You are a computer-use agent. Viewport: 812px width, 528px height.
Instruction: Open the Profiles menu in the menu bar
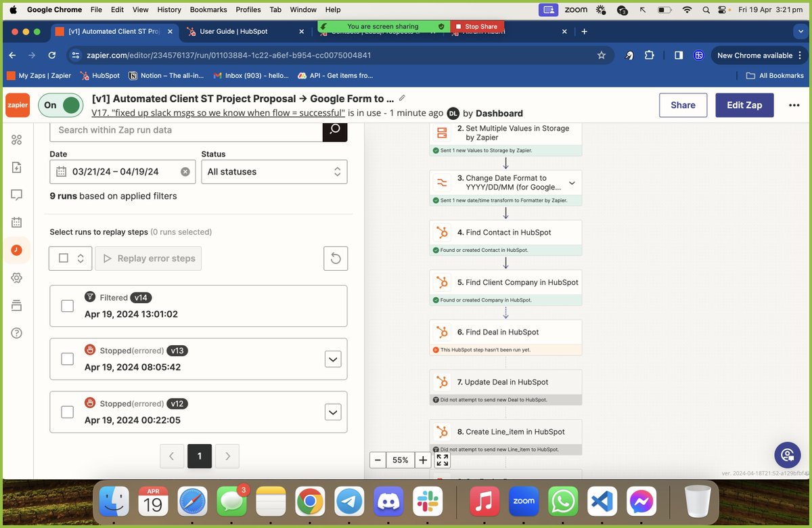point(248,9)
